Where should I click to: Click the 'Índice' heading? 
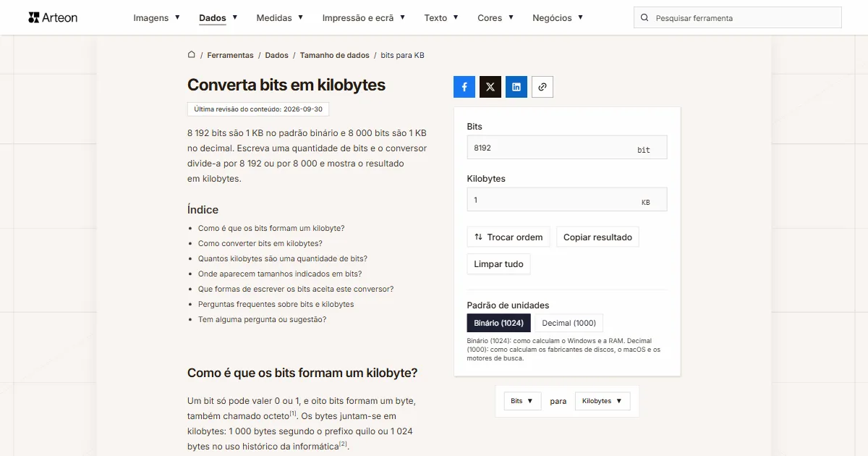point(203,209)
